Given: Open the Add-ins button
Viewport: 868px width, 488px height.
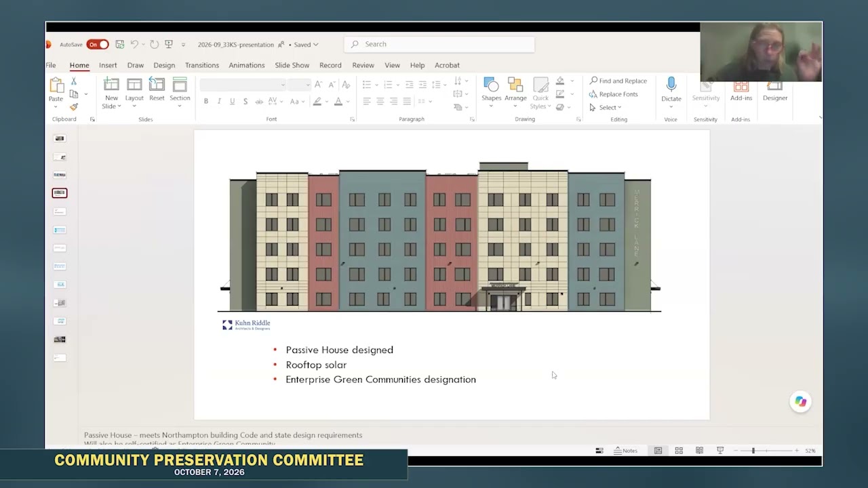Looking at the screenshot, I should pyautogui.click(x=741, y=91).
